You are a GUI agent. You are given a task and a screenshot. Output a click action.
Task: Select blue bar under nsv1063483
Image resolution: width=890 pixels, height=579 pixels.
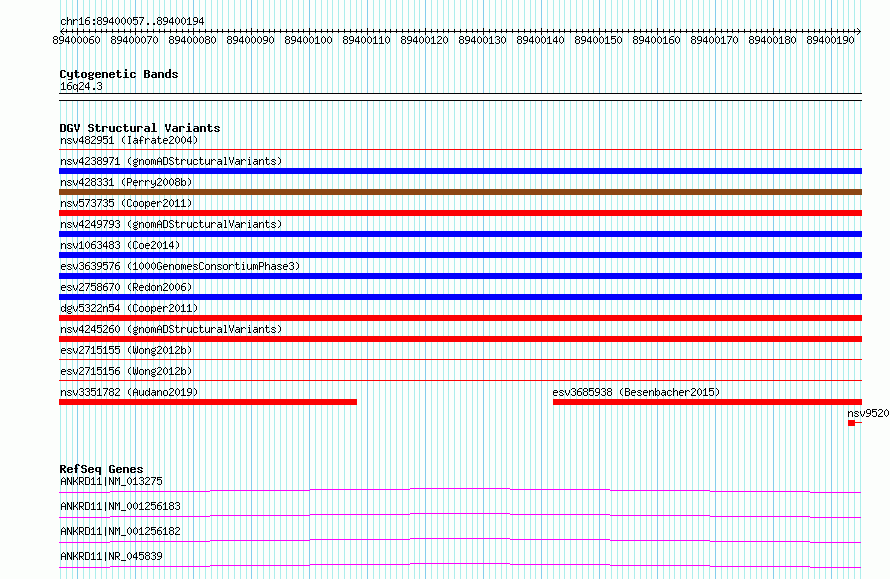(x=460, y=255)
